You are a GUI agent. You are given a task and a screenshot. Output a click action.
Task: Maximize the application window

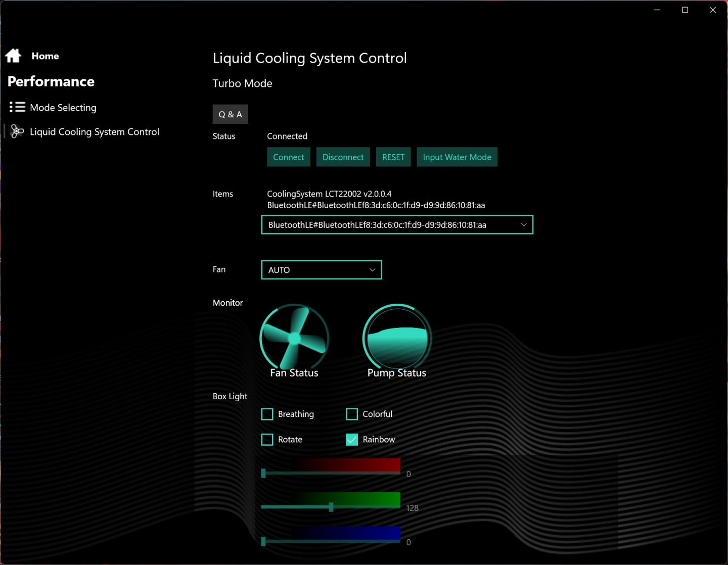(685, 10)
